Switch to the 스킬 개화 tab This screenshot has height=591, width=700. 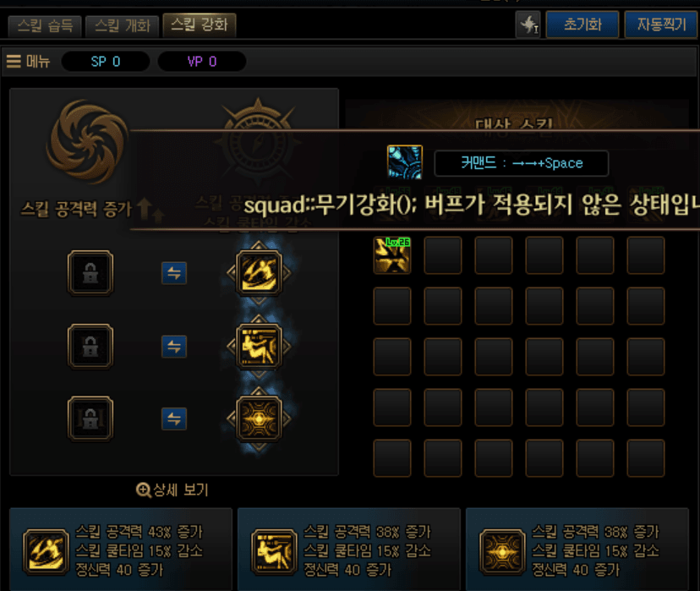[x=123, y=26]
